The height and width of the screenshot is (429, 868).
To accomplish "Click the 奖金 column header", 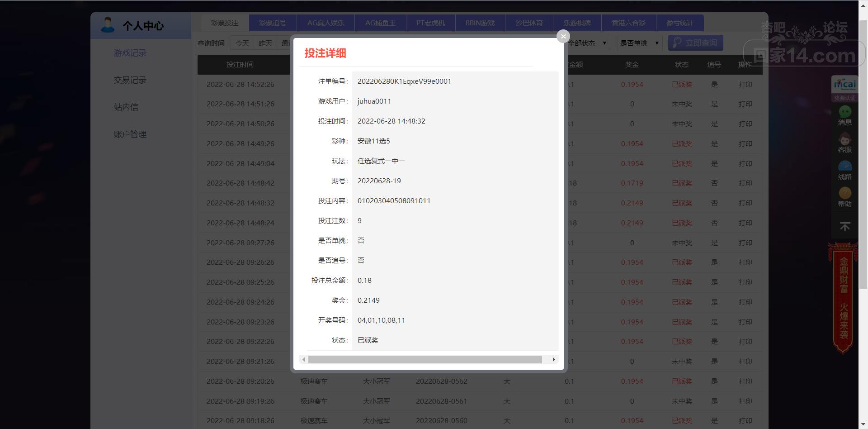I will tap(632, 65).
